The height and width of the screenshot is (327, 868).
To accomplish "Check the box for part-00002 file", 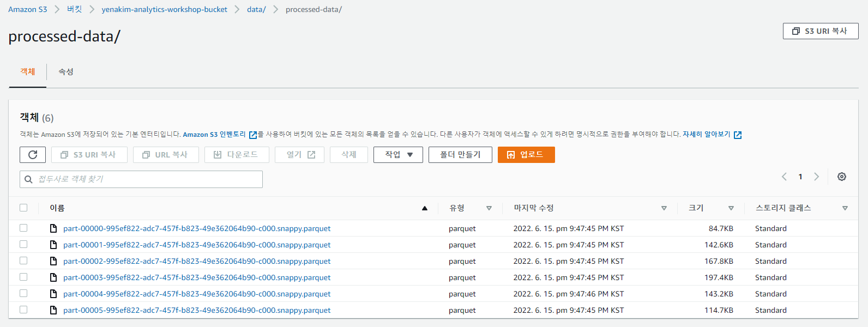I will click(23, 261).
